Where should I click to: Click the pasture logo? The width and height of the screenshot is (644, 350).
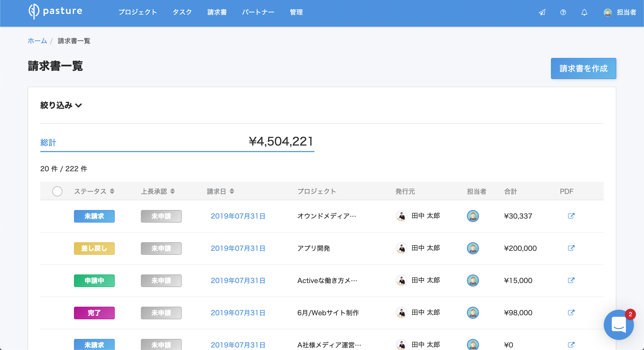55,11
